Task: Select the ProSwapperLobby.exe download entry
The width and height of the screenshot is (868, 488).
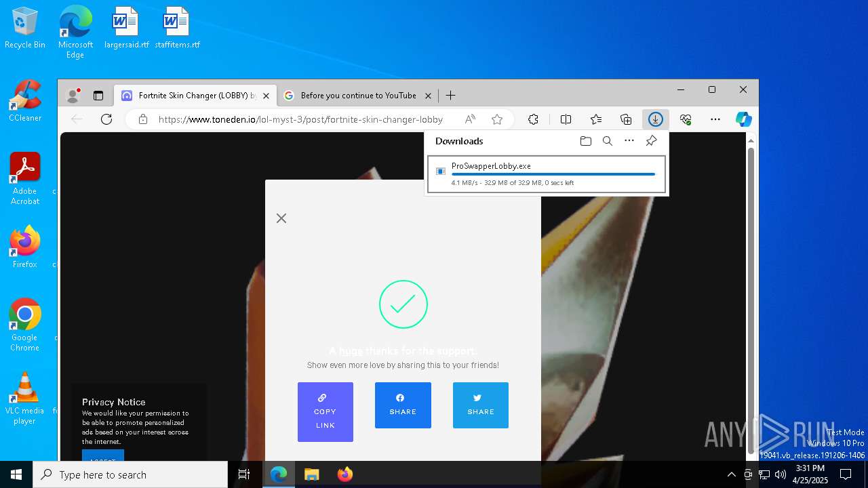Action: (547, 174)
